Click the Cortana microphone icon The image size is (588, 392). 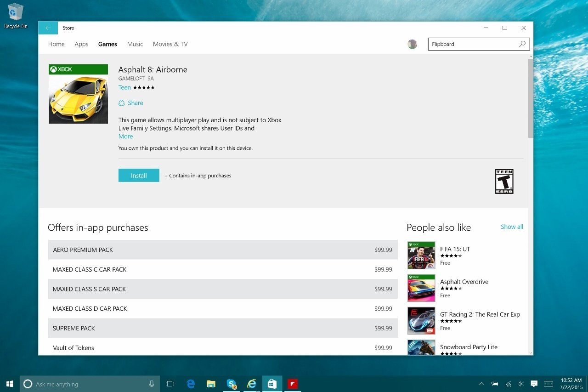tap(152, 384)
